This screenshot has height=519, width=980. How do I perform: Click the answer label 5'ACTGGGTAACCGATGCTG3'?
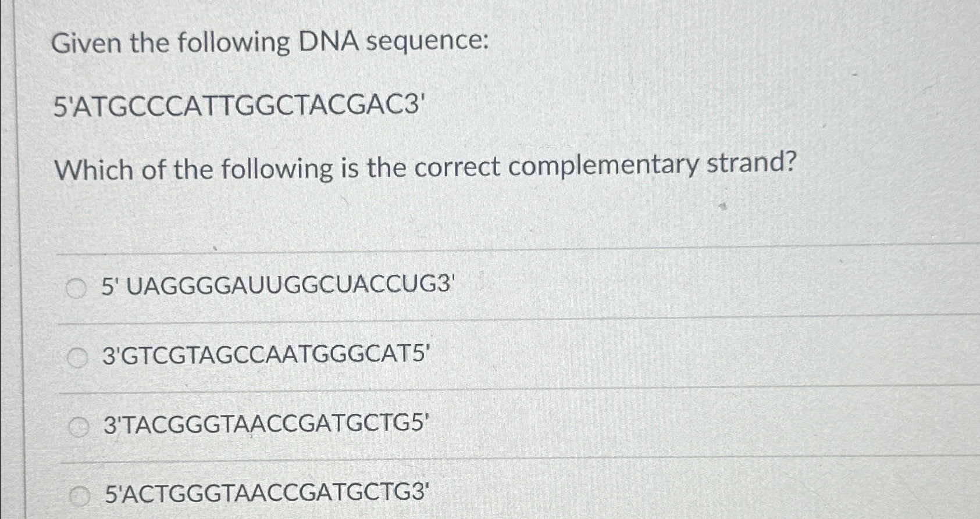(x=267, y=493)
